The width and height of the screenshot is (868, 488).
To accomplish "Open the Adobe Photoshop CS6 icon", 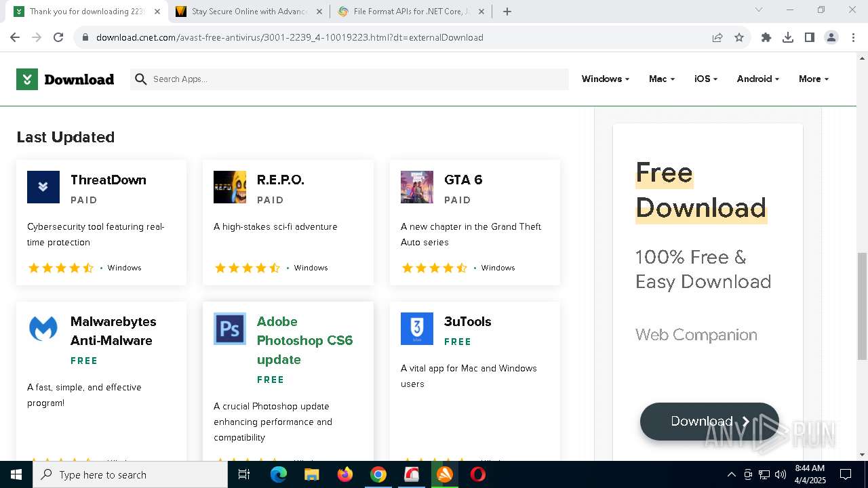I will (230, 329).
